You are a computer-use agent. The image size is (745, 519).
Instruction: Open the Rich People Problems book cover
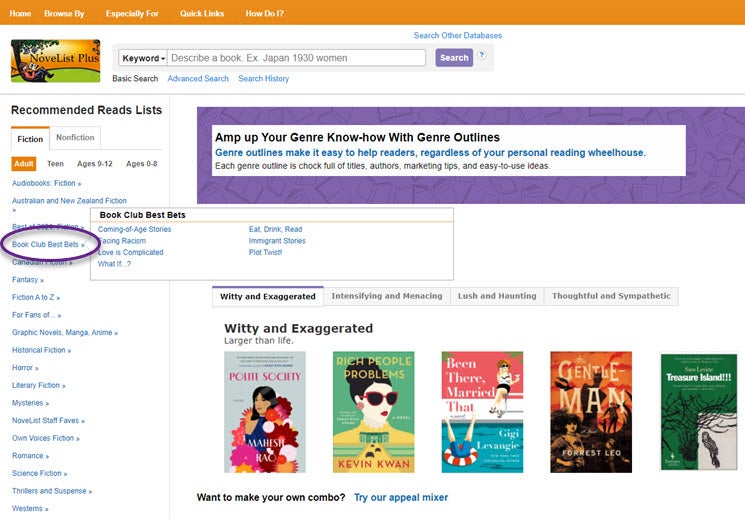[x=373, y=412]
